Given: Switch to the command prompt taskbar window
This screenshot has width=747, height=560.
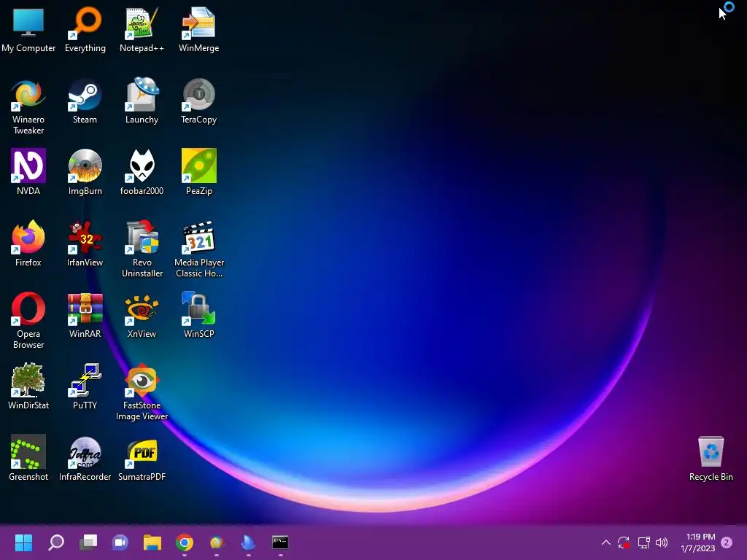Looking at the screenshot, I should click(280, 542).
